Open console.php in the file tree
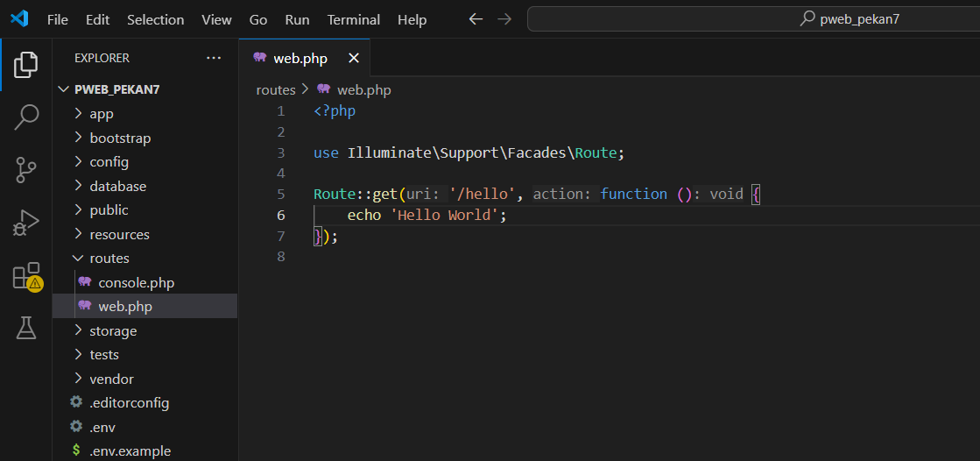Screen dimensions: 980x461 click(x=136, y=283)
